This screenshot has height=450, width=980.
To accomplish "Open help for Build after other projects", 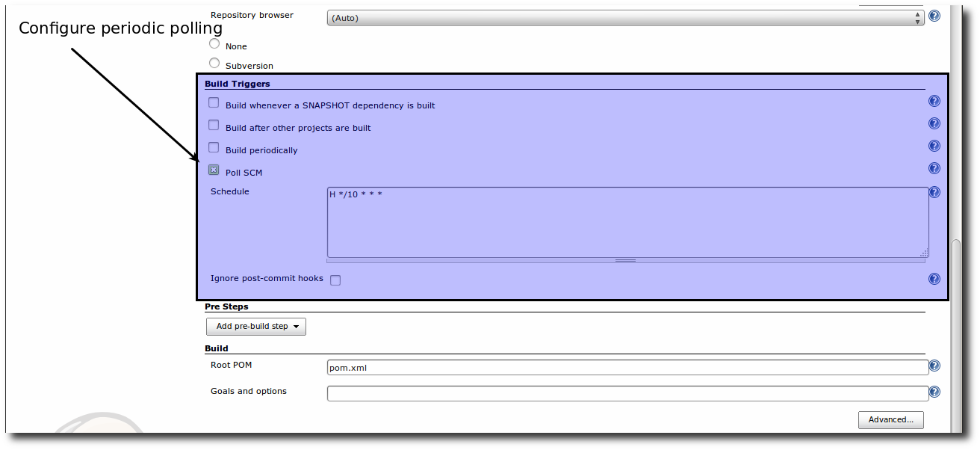I will tap(934, 123).
